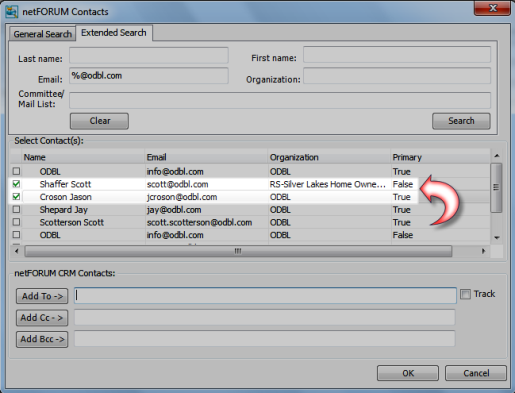Click the RS-Silver Lakes Home Owne... organization cell

[x=329, y=184]
